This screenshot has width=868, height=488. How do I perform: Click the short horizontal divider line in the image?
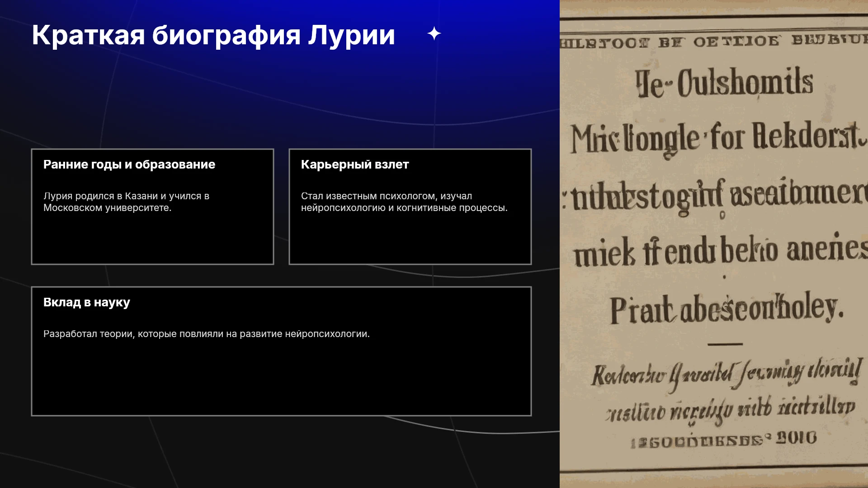725,344
